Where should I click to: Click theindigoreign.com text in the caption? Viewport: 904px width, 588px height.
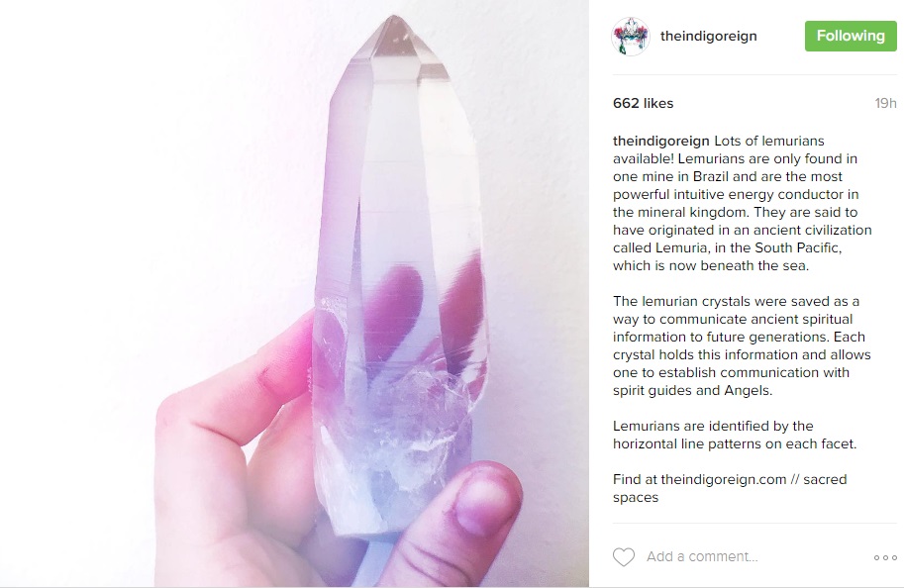coord(723,479)
